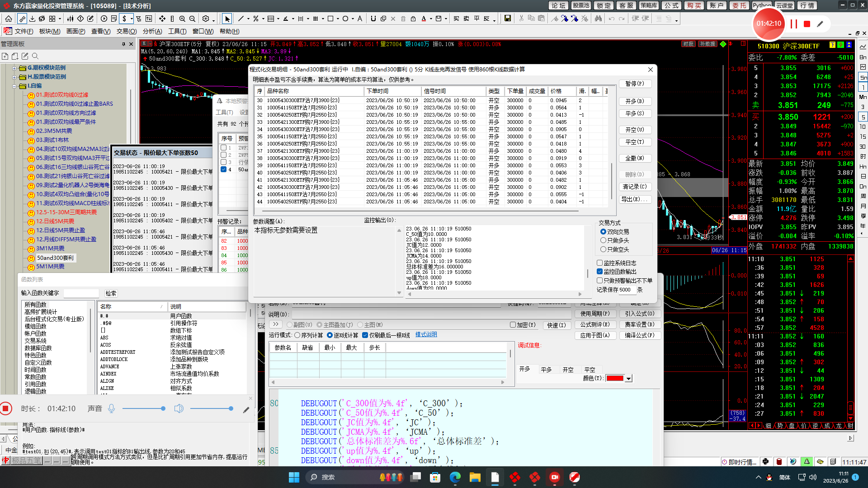868x488 pixels.
Task: Click the red color swatch beside 颜色(T)
Action: tap(615, 379)
